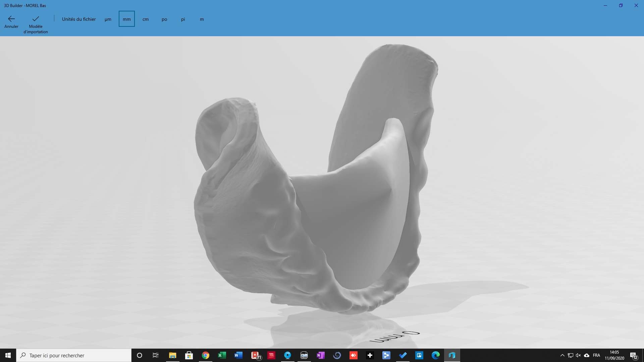Open File Explorer from taskbar
Image resolution: width=644 pixels, height=362 pixels.
click(172, 355)
